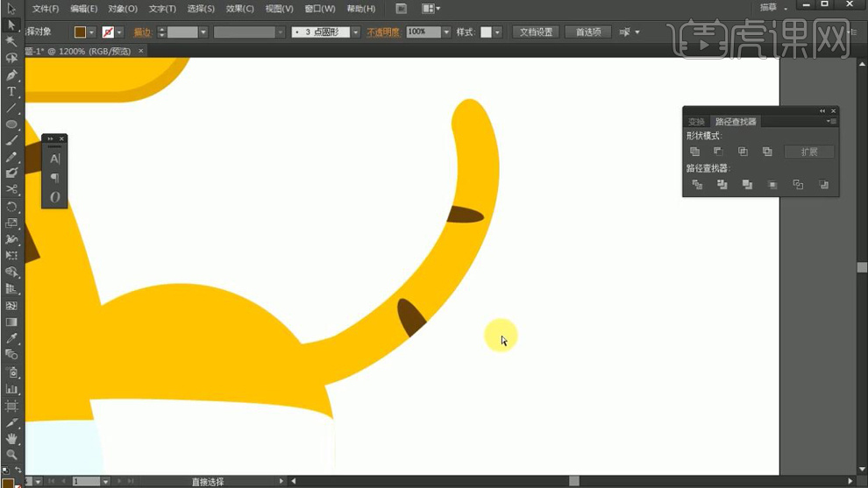
Task: Select the Paintbrush tool
Action: (x=11, y=140)
